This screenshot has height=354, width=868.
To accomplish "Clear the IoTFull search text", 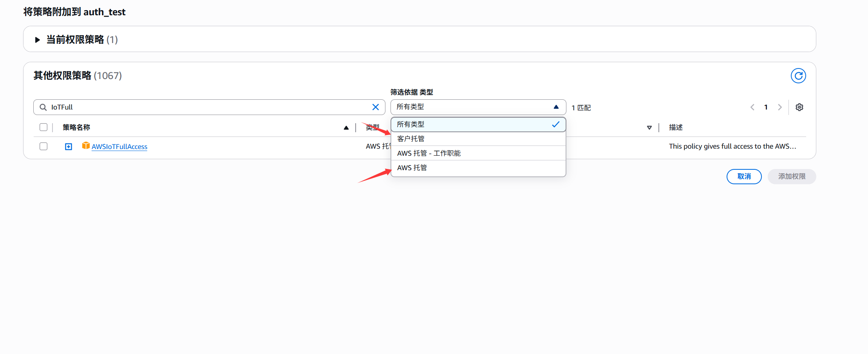I will coord(375,107).
